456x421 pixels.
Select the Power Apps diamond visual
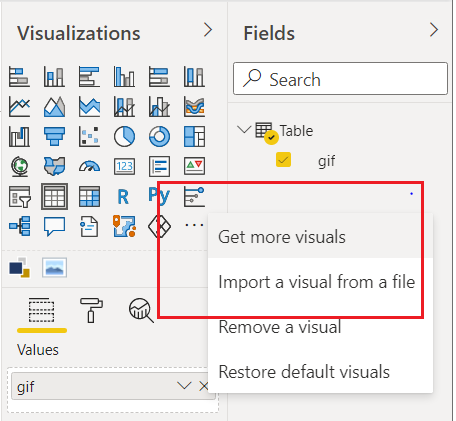(x=159, y=226)
